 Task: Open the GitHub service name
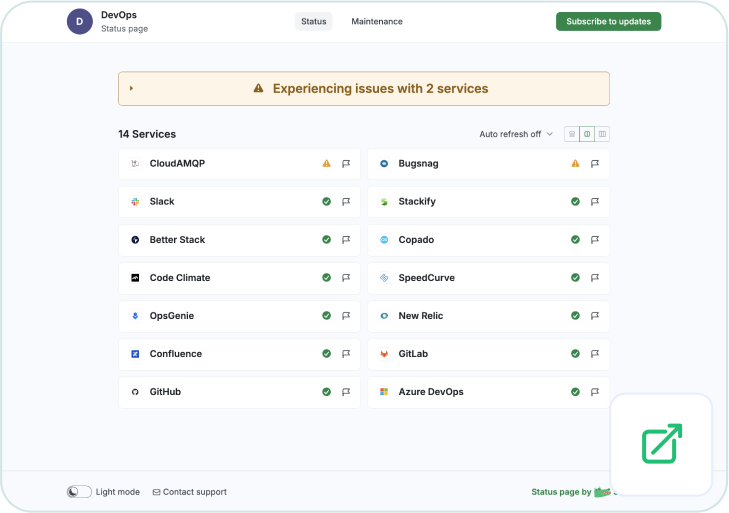click(x=165, y=392)
